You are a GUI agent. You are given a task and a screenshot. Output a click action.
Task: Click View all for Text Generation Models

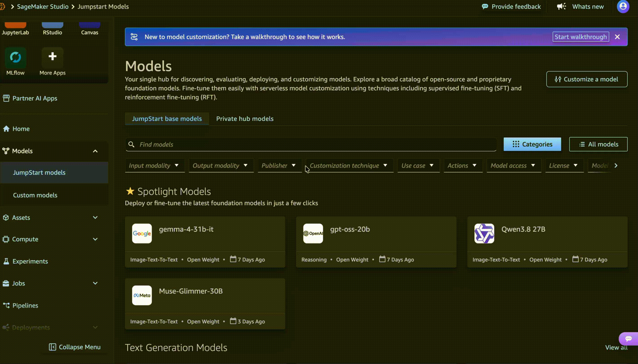click(616, 347)
